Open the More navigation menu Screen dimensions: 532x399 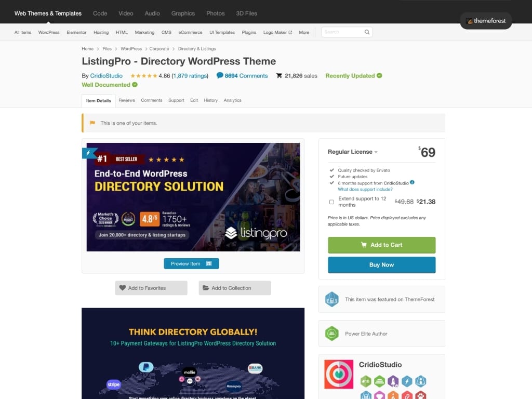click(x=303, y=33)
